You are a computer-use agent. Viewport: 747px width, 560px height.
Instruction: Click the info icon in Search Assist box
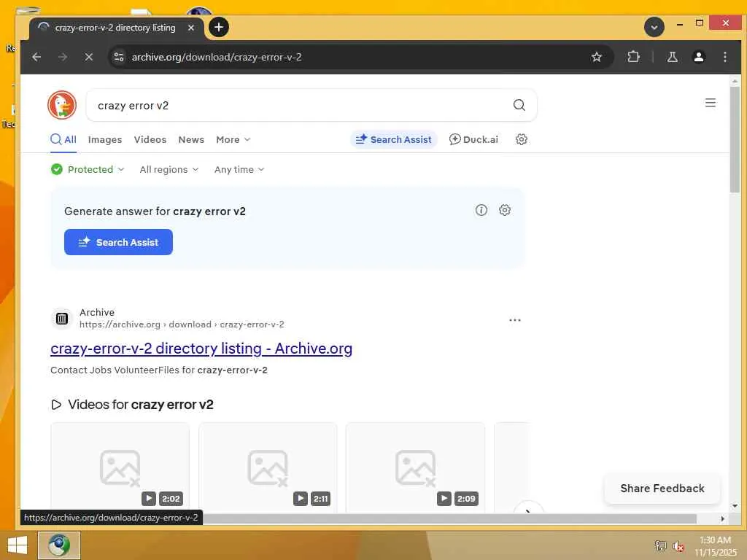(x=481, y=210)
